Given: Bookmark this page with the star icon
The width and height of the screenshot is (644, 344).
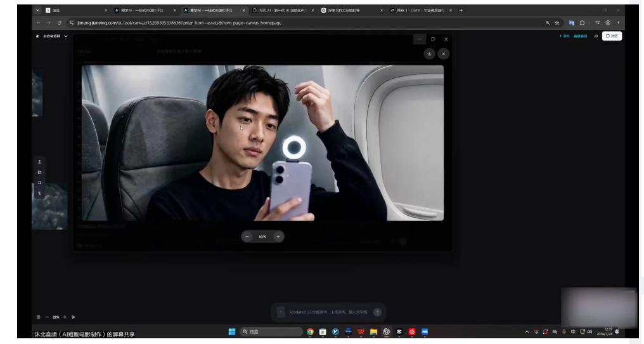Looking at the screenshot, I should (557, 23).
